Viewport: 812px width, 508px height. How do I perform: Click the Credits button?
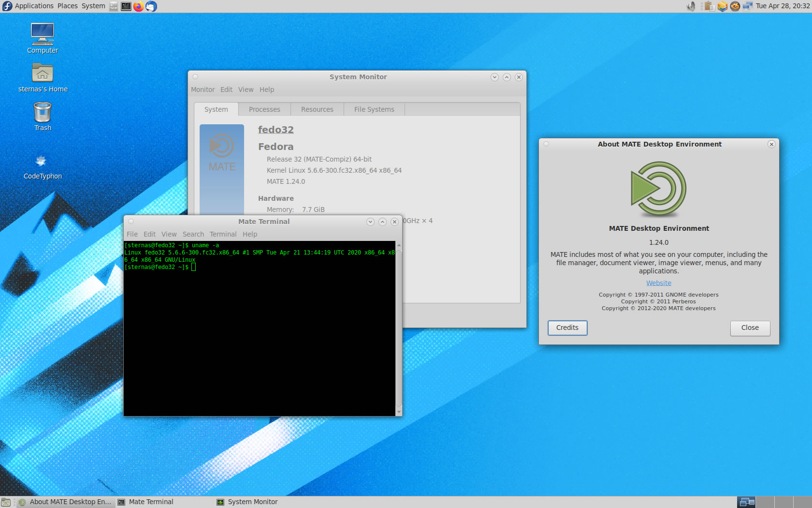567,328
